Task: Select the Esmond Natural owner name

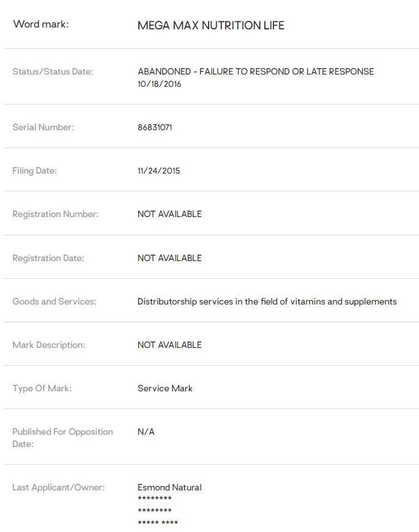Action: point(169,487)
